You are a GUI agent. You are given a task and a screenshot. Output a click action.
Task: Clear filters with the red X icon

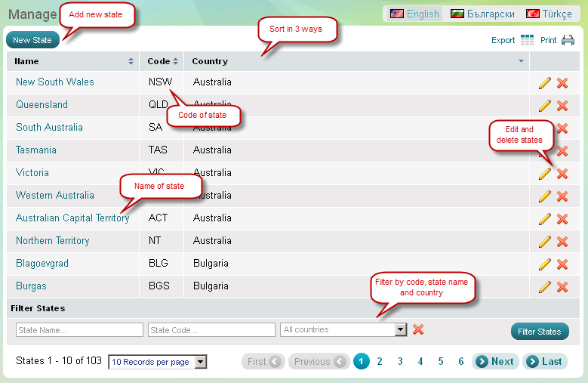point(418,329)
